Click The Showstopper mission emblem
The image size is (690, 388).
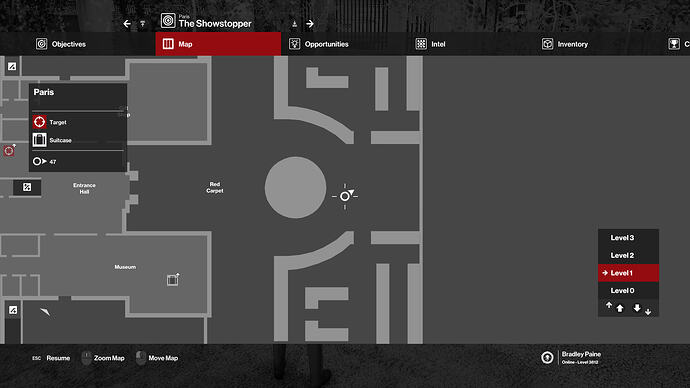click(168, 21)
